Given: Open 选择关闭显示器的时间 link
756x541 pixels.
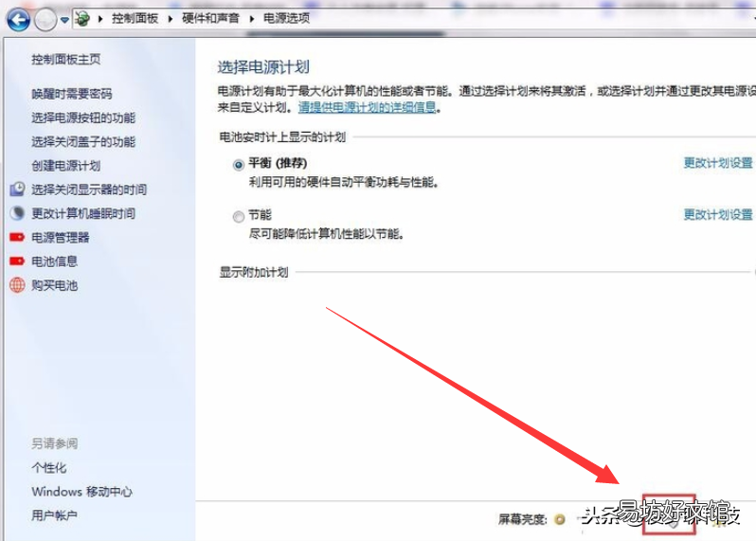Looking at the screenshot, I should tap(89, 189).
